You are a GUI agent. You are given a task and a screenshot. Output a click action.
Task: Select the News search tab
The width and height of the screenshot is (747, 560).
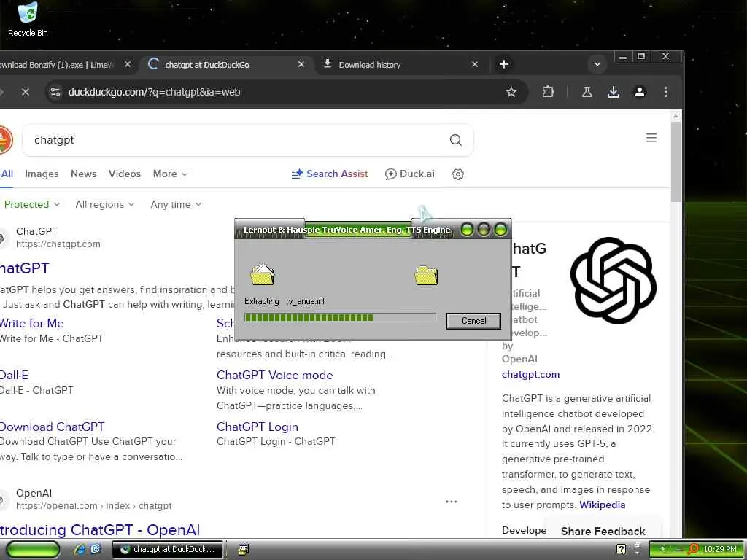point(83,174)
